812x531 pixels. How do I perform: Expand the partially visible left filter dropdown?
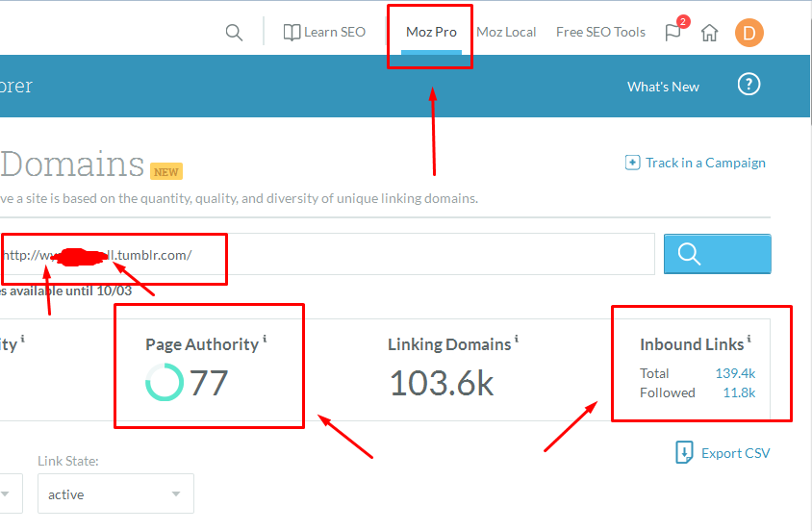[11, 493]
